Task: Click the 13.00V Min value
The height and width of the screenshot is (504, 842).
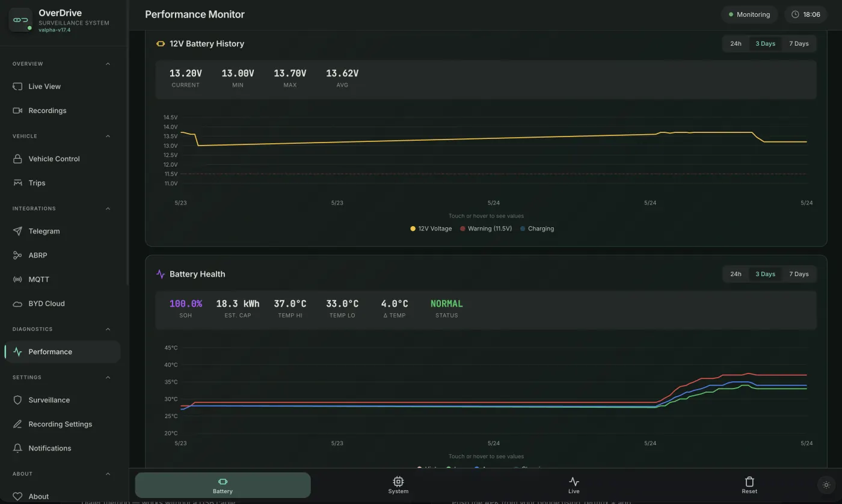Action: [x=238, y=73]
